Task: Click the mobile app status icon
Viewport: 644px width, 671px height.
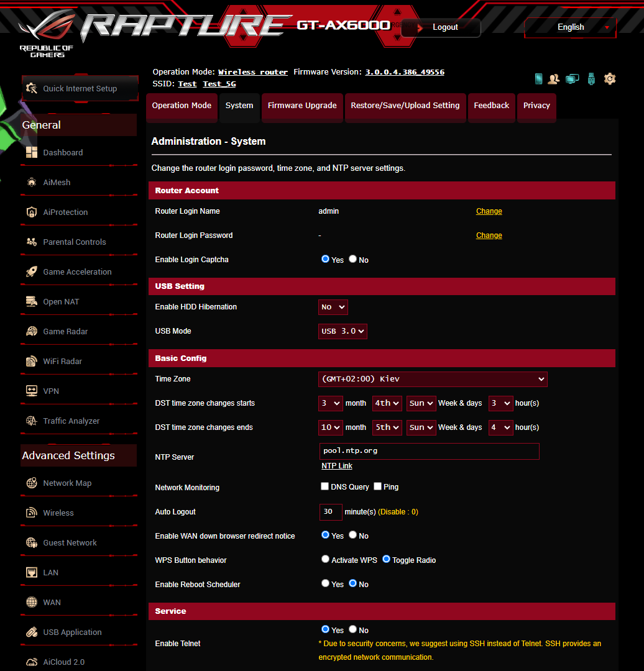Action: pyautogui.click(x=539, y=79)
